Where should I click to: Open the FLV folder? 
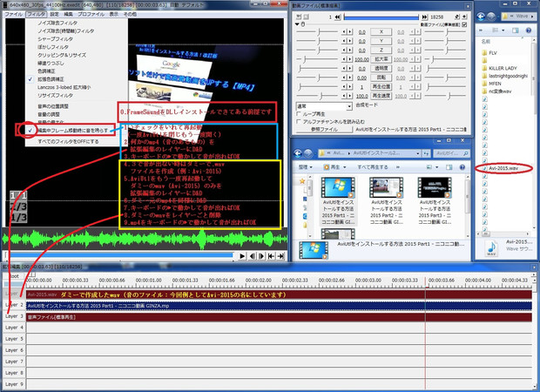tap(491, 51)
